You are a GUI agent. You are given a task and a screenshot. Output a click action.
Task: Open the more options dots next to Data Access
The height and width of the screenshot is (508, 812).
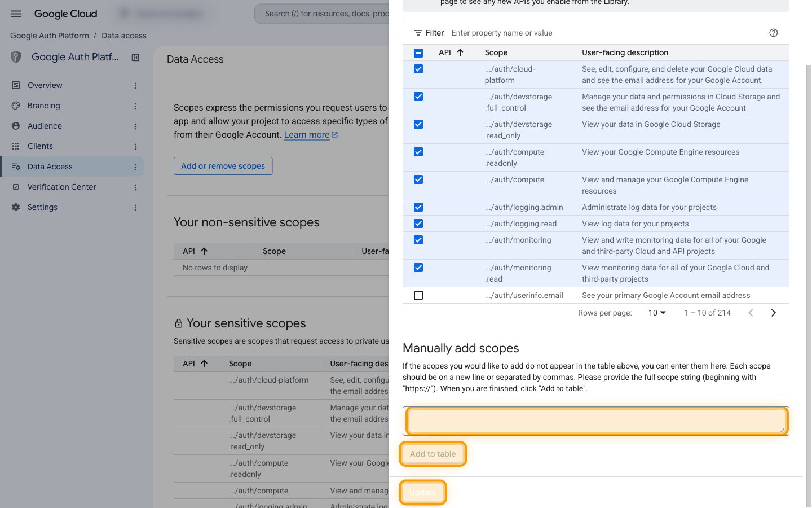click(x=135, y=167)
